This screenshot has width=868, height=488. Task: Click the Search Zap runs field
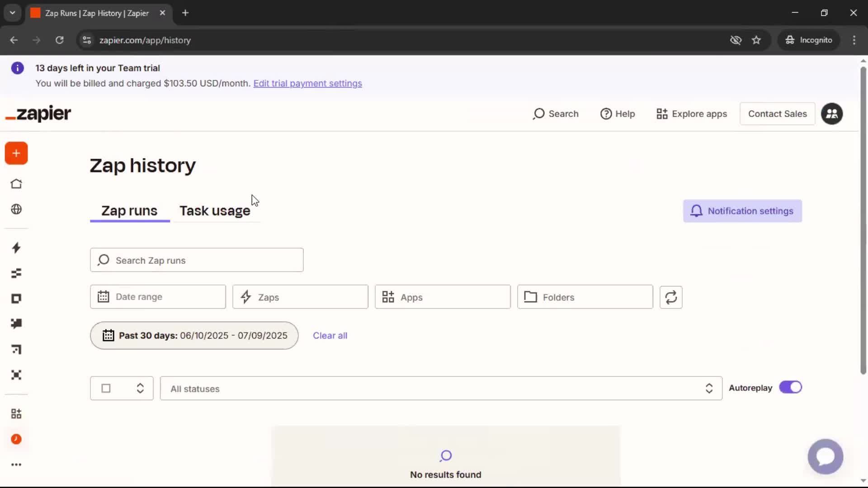(197, 260)
